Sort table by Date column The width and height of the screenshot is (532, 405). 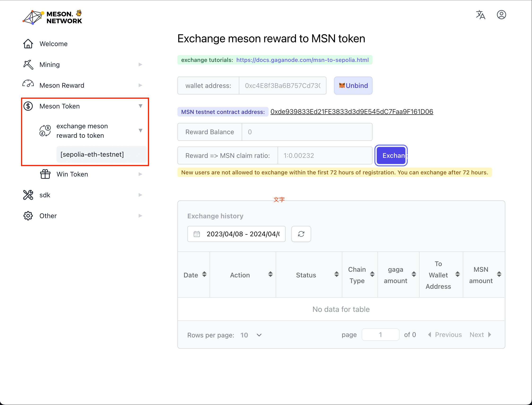204,274
